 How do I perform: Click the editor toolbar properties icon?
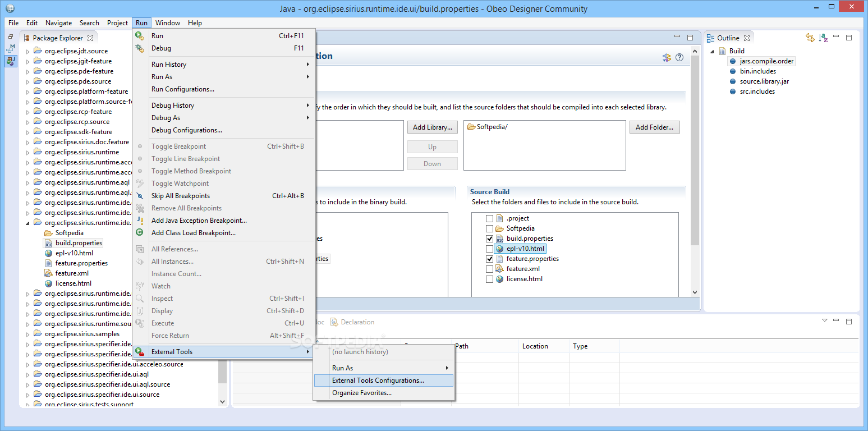667,57
